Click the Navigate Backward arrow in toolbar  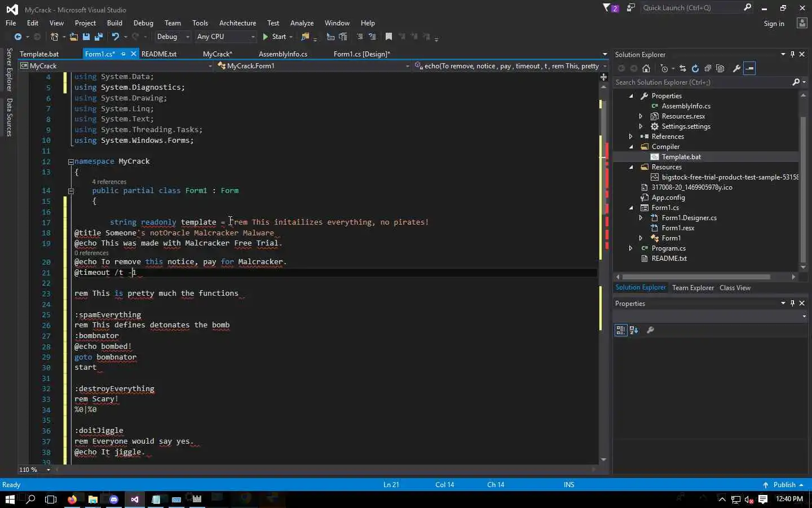(x=18, y=37)
